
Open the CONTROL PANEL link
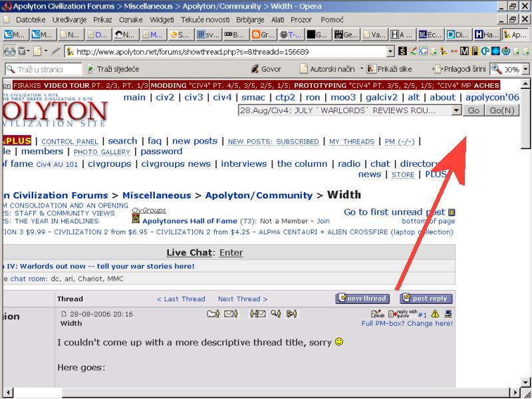click(70, 142)
